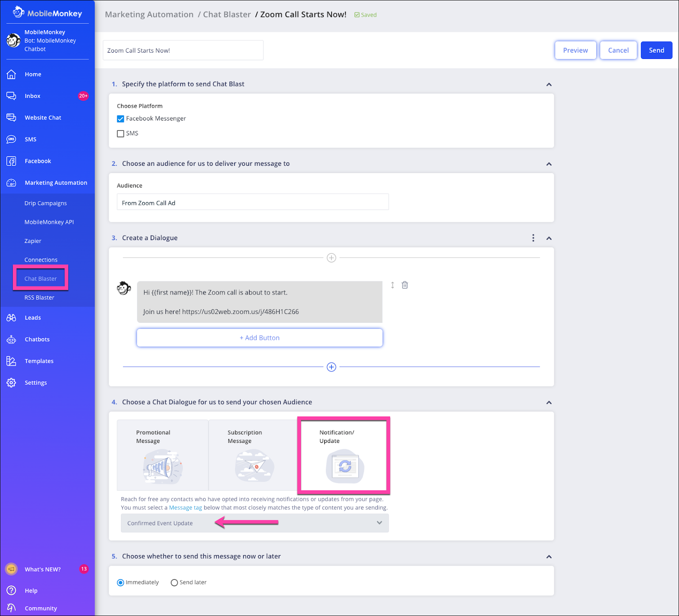Click the Send button
Screen dimensions: 679x616
(657, 50)
